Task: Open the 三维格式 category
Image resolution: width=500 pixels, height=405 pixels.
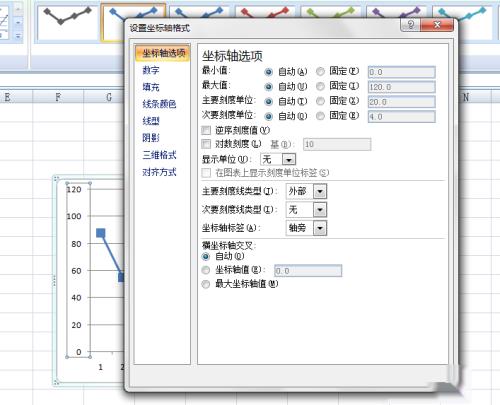Action: 159,155
